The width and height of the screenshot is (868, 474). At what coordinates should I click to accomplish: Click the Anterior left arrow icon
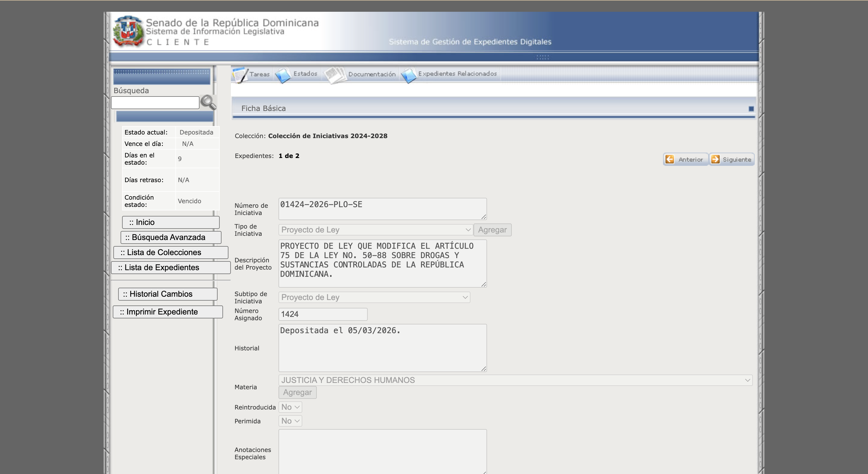coord(670,160)
